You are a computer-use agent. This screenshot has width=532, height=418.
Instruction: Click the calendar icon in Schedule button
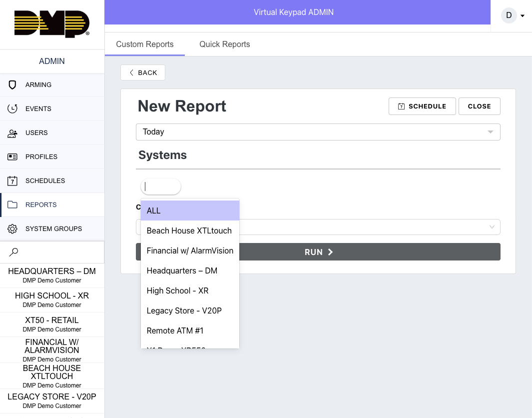401,106
